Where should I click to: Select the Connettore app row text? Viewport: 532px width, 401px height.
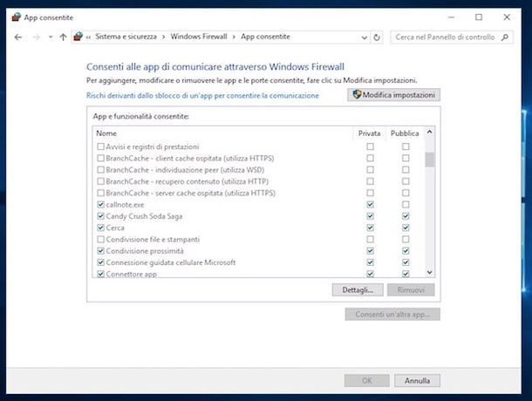(132, 274)
